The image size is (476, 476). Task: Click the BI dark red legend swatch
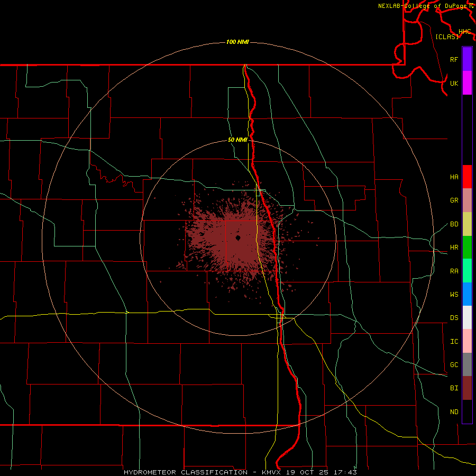pos(467,388)
